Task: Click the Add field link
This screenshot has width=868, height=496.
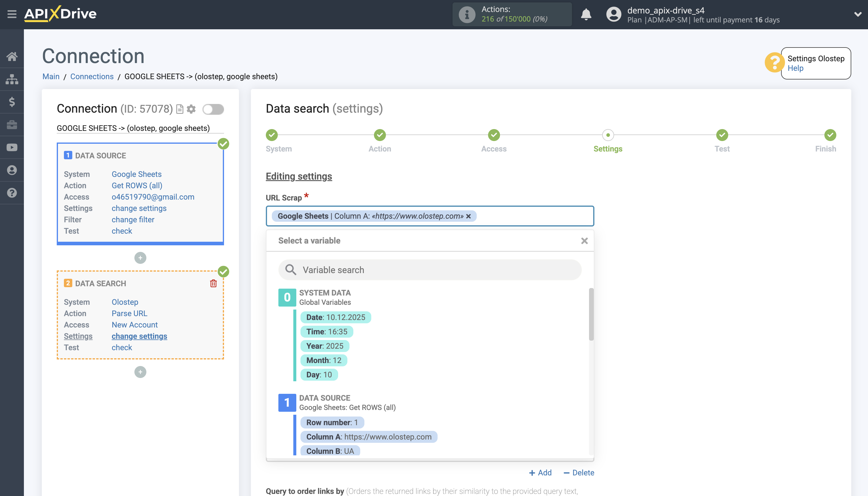Action: [540, 473]
